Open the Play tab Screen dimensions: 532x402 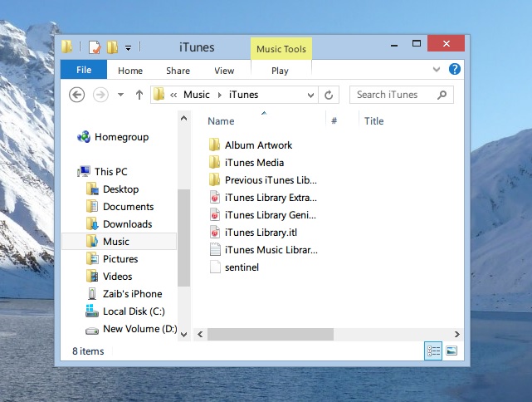click(280, 71)
